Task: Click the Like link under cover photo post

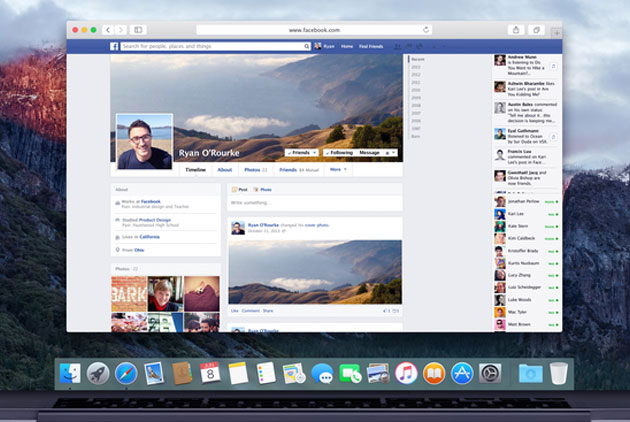Action: (x=235, y=311)
